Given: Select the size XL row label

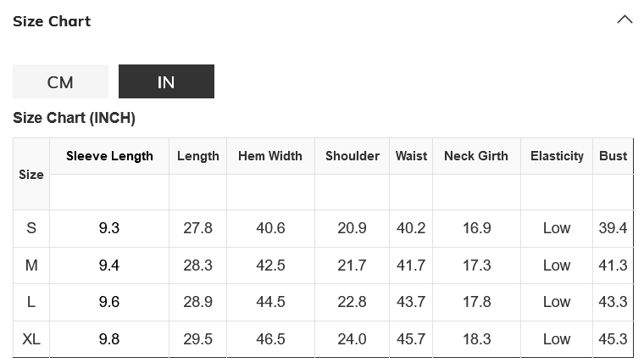Looking at the screenshot, I should [31, 339].
